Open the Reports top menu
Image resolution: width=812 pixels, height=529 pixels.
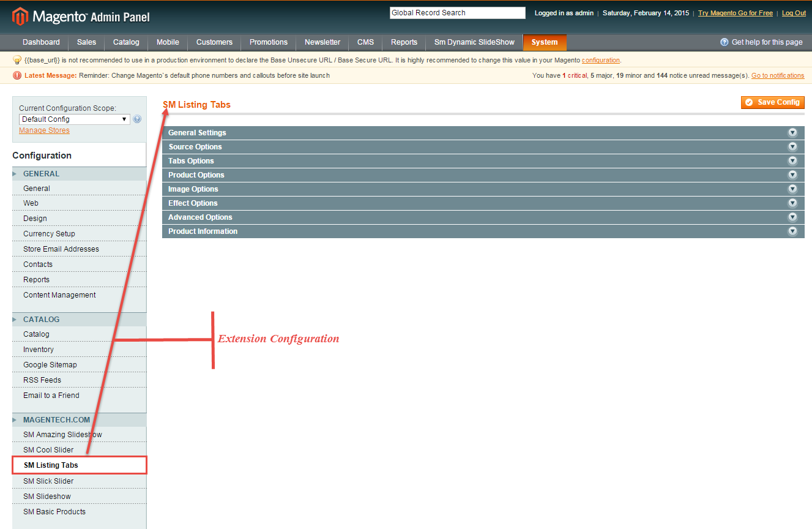pos(404,42)
